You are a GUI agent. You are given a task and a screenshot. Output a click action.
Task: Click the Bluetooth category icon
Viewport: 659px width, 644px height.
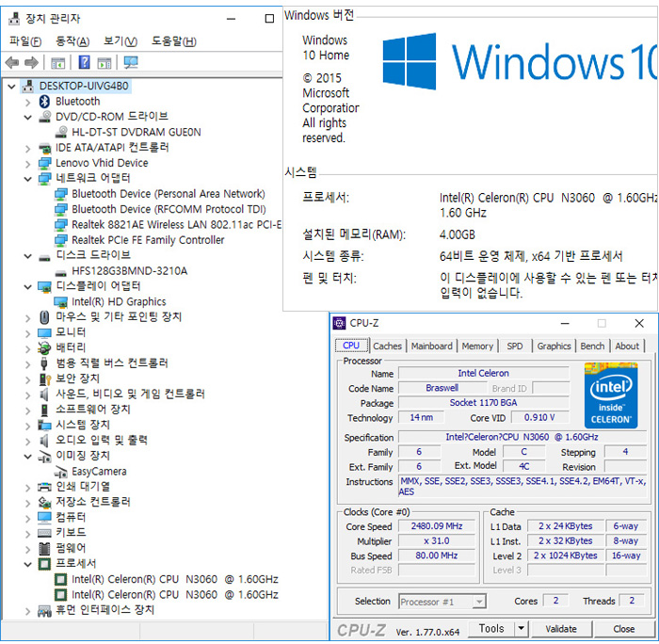click(x=44, y=102)
